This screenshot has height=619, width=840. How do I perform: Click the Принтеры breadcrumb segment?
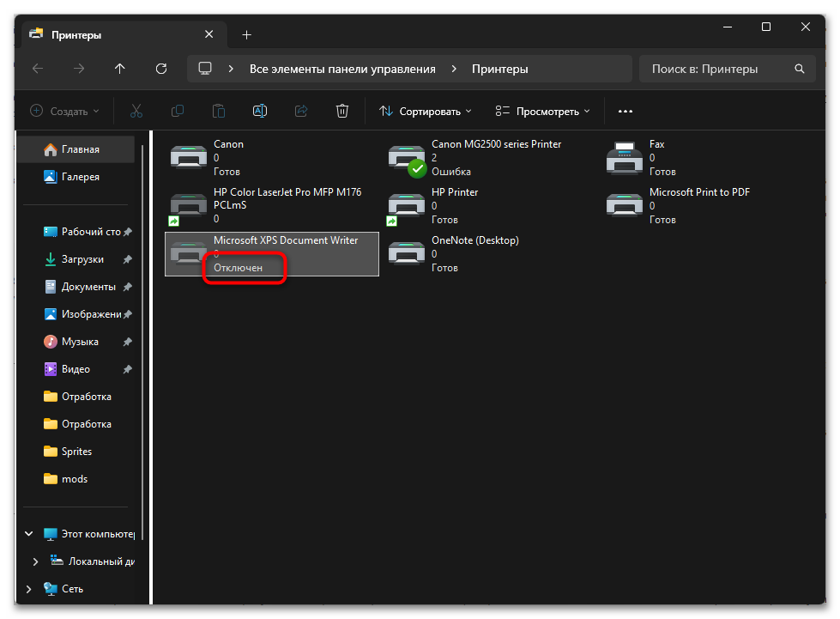(x=500, y=69)
